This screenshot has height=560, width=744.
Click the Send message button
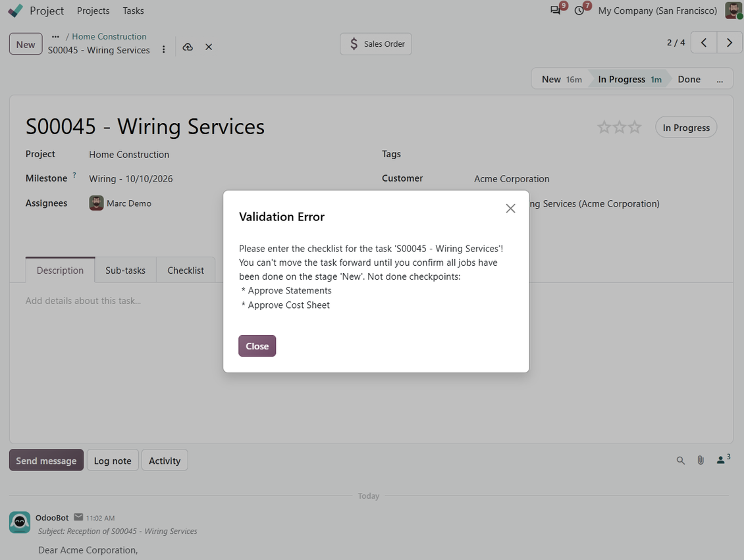[47, 461]
